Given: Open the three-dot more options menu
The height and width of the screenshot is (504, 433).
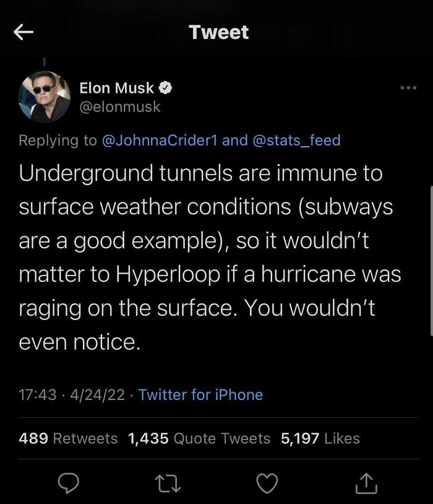Looking at the screenshot, I should click(408, 88).
